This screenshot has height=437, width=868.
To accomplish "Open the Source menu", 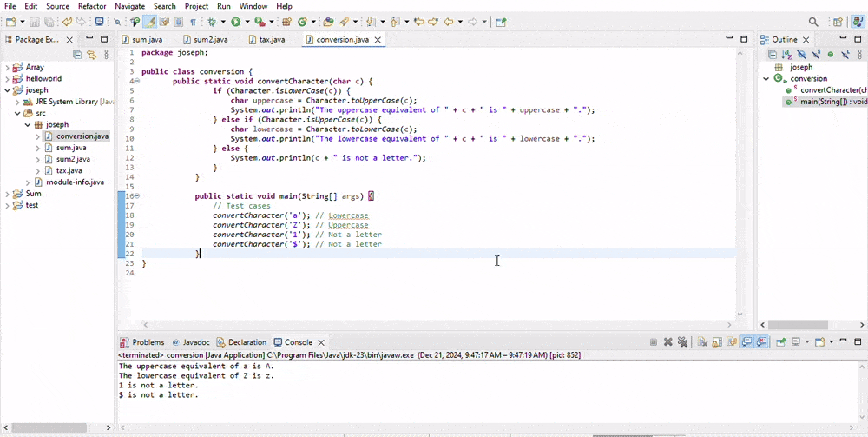I will 57,6.
